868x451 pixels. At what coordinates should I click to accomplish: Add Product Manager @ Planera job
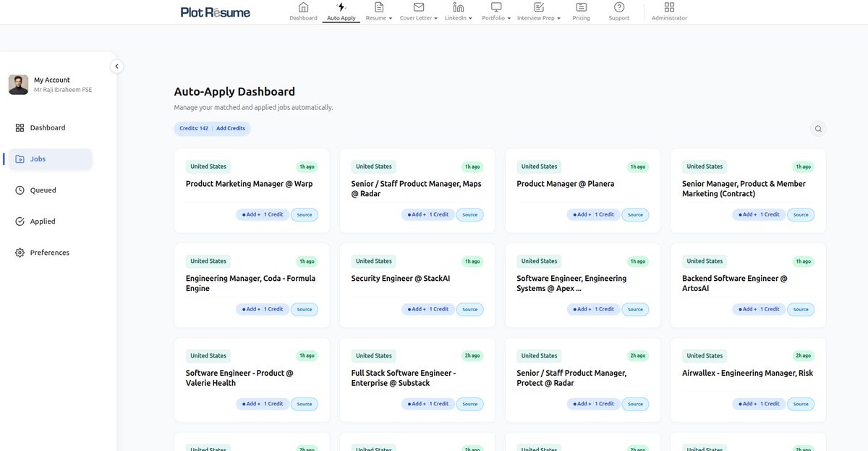594,214
